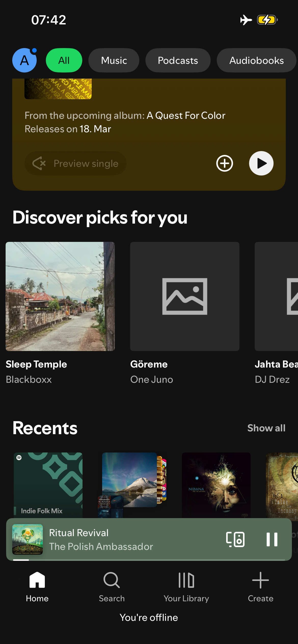Play the upcoming album single

(x=261, y=163)
